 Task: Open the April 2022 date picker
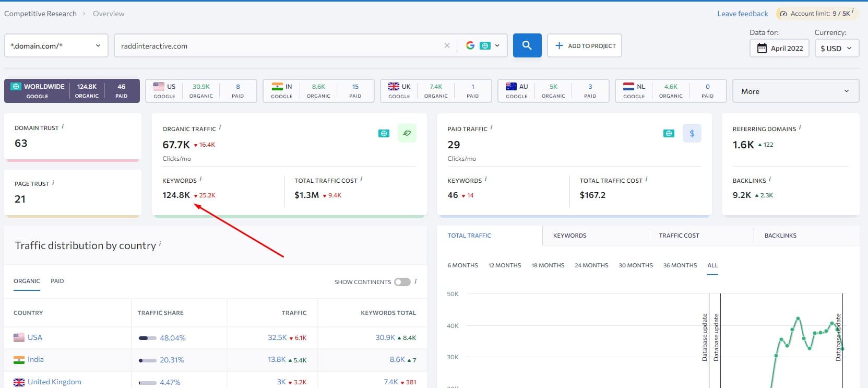click(780, 48)
